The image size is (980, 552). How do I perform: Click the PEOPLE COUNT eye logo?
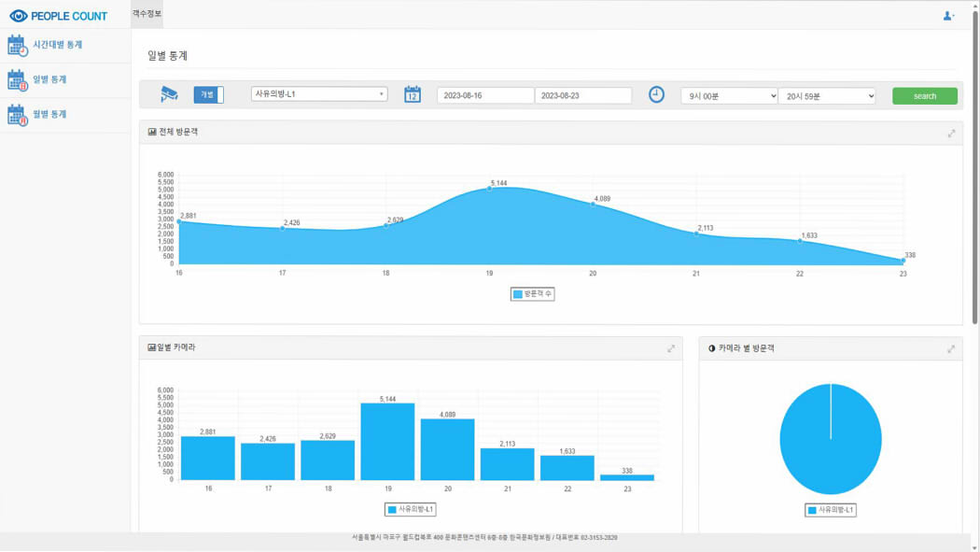tap(19, 16)
